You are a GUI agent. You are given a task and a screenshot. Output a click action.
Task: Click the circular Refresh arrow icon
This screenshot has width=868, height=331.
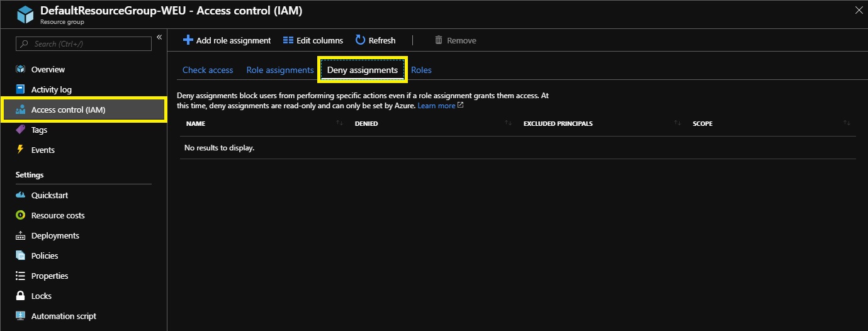click(x=361, y=40)
